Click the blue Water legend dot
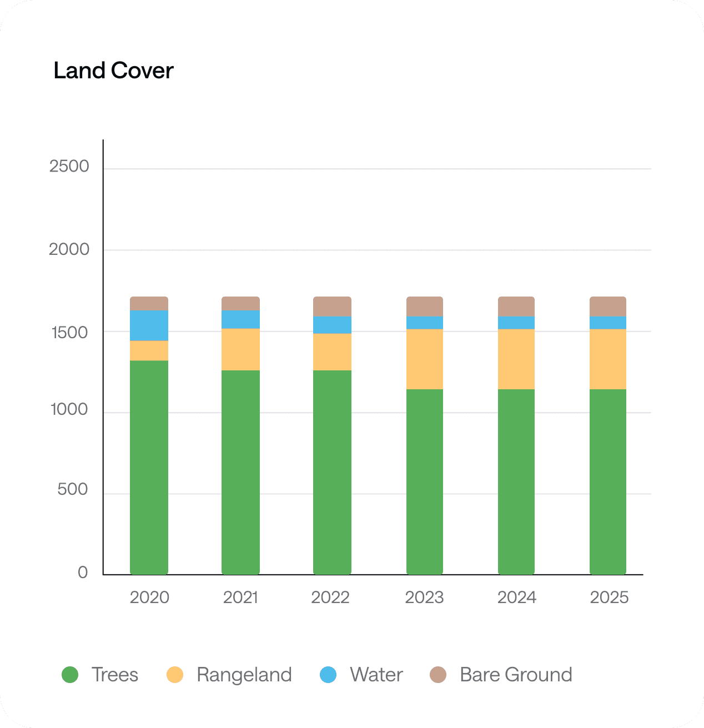 point(329,675)
